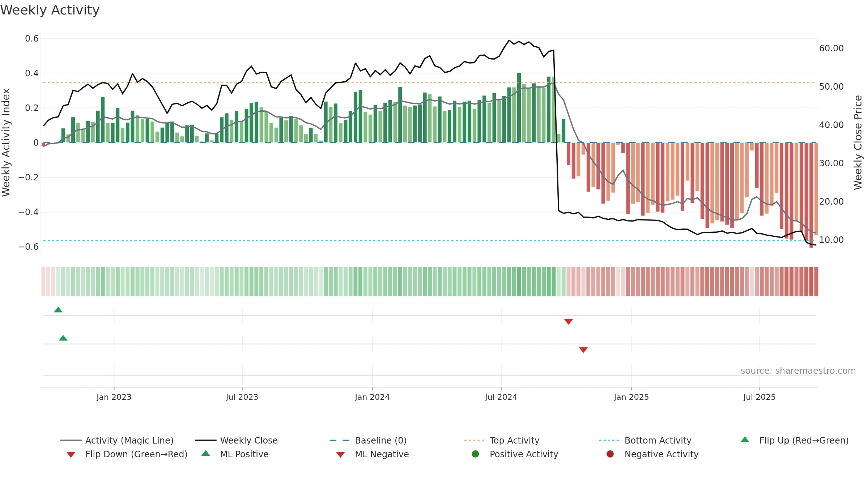Click the −0.6 tick on activity axis
868x488 pixels.
[28, 247]
